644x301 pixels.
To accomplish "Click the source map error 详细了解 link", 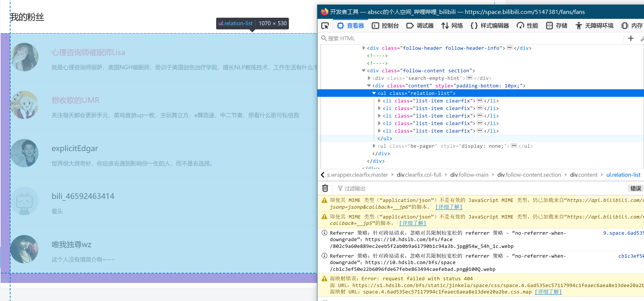I will [548, 292].
